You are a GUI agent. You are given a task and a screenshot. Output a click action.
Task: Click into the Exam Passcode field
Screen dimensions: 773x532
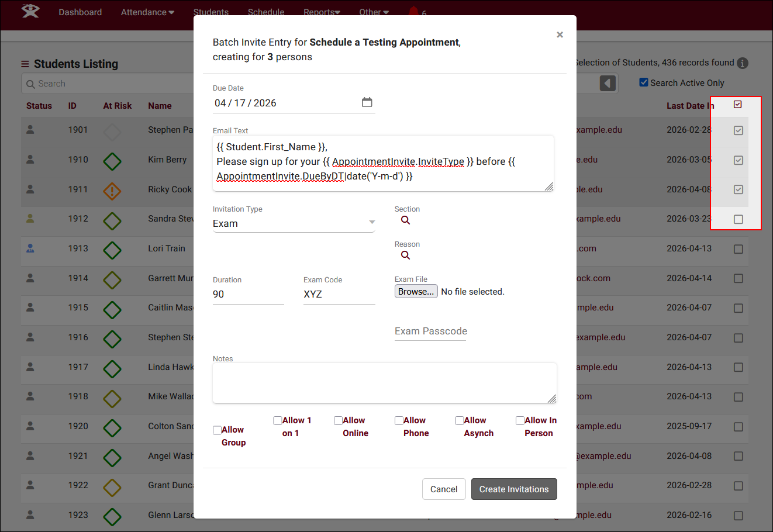430,331
